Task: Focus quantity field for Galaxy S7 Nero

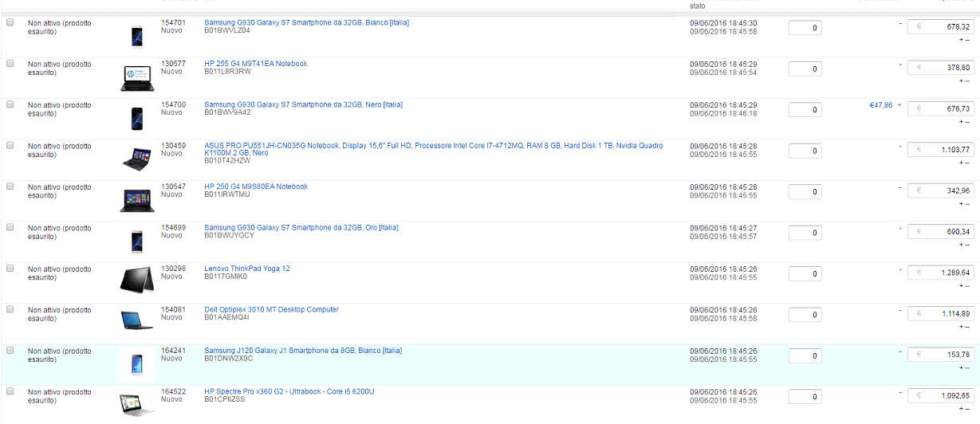Action: point(805,109)
